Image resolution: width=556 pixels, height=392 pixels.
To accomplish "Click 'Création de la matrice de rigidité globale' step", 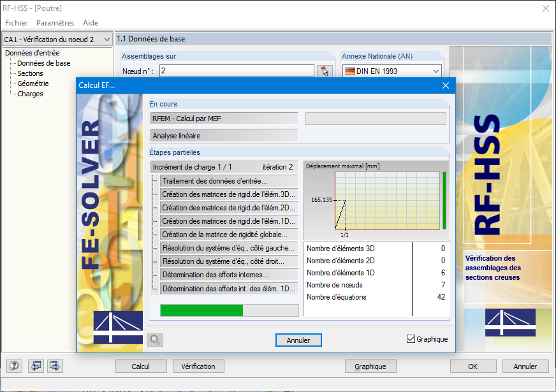I will (x=229, y=235).
